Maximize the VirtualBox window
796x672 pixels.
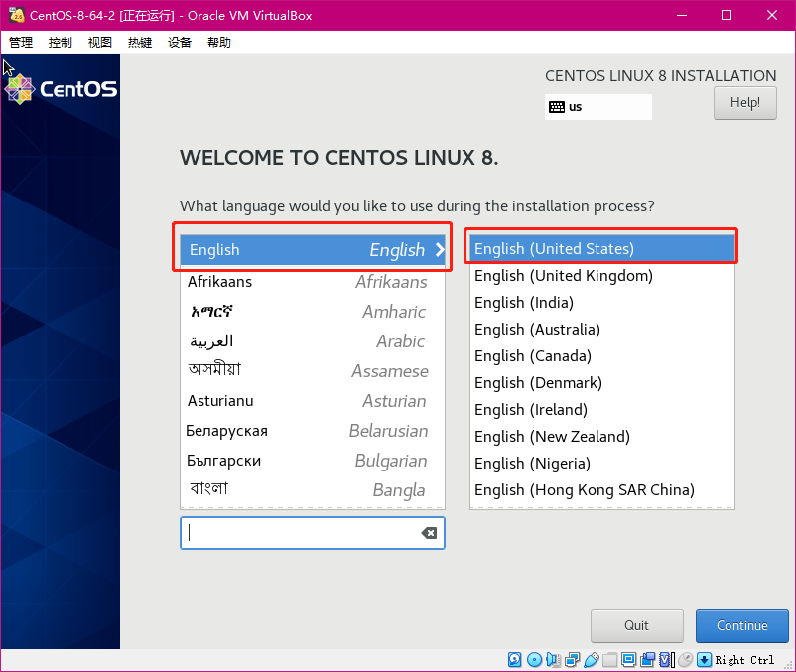[x=727, y=15]
